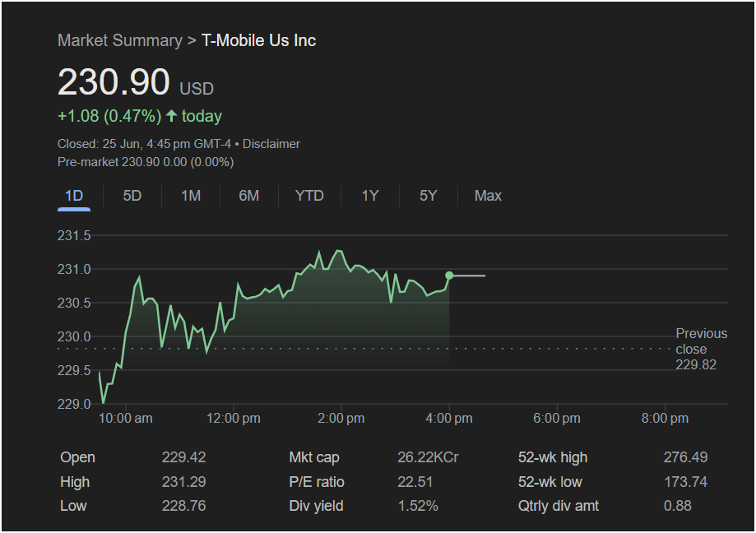Click the 2:00 pm time axis label
This screenshot has height=533, width=756.
(341, 419)
